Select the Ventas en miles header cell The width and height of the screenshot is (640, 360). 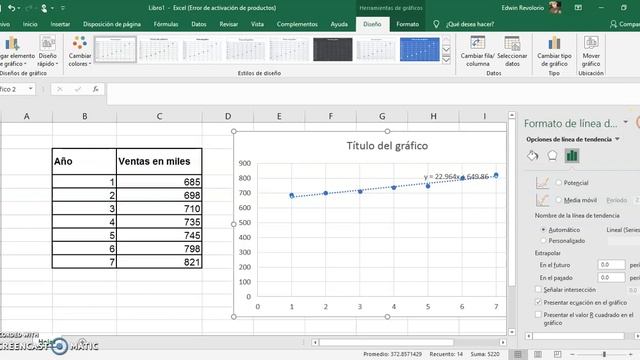coord(159,161)
